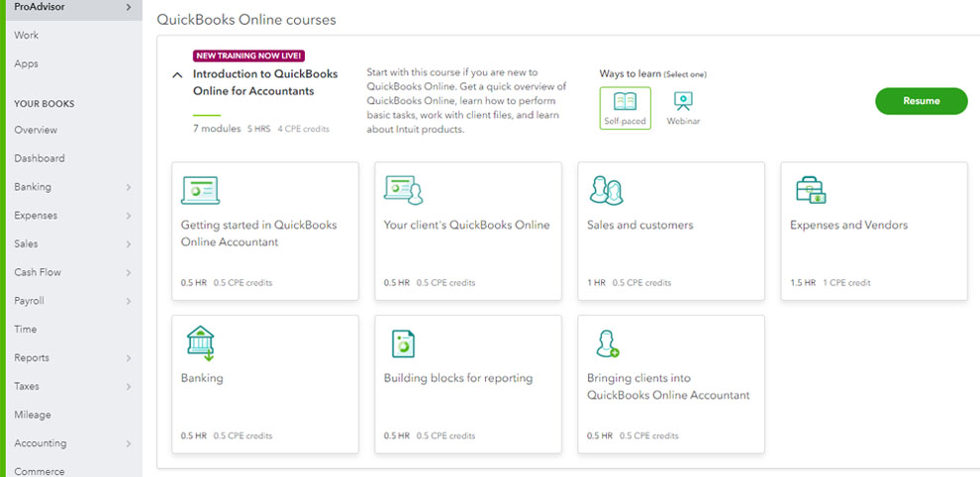Click the YOUR BOOKS sidebar section header
The height and width of the screenshot is (477, 980).
coord(45,104)
